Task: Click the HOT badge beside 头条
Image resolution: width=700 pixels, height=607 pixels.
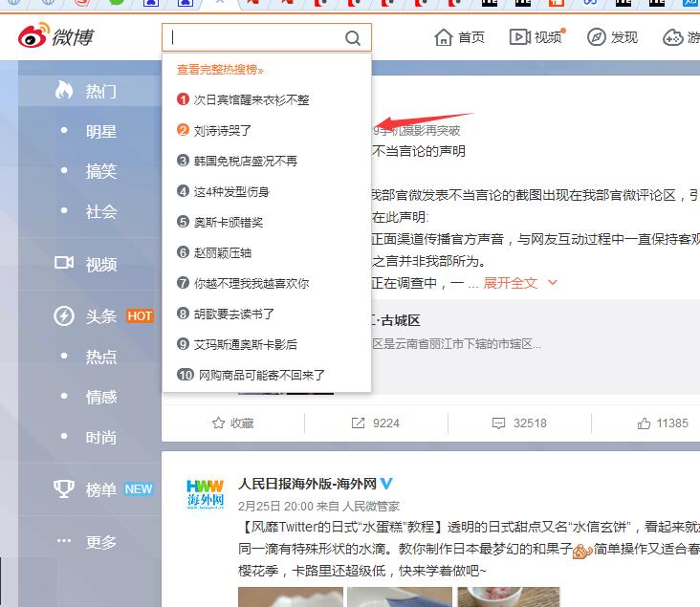Action: [140, 316]
